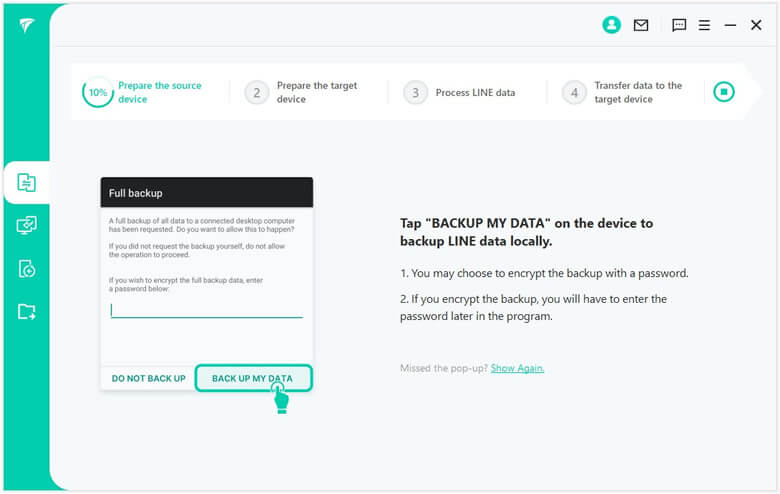Screen dimensions: 780x494
Task: Click DO NOT BACK UP button
Action: (148, 379)
